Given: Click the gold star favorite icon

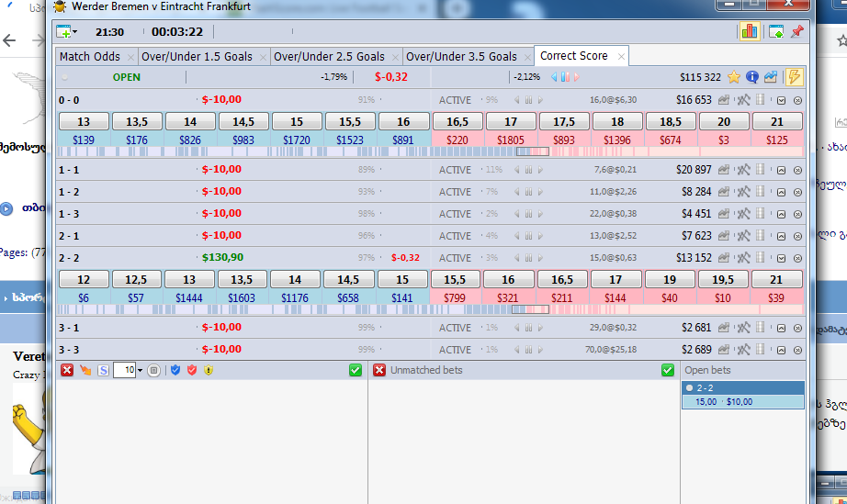Looking at the screenshot, I should tap(734, 77).
